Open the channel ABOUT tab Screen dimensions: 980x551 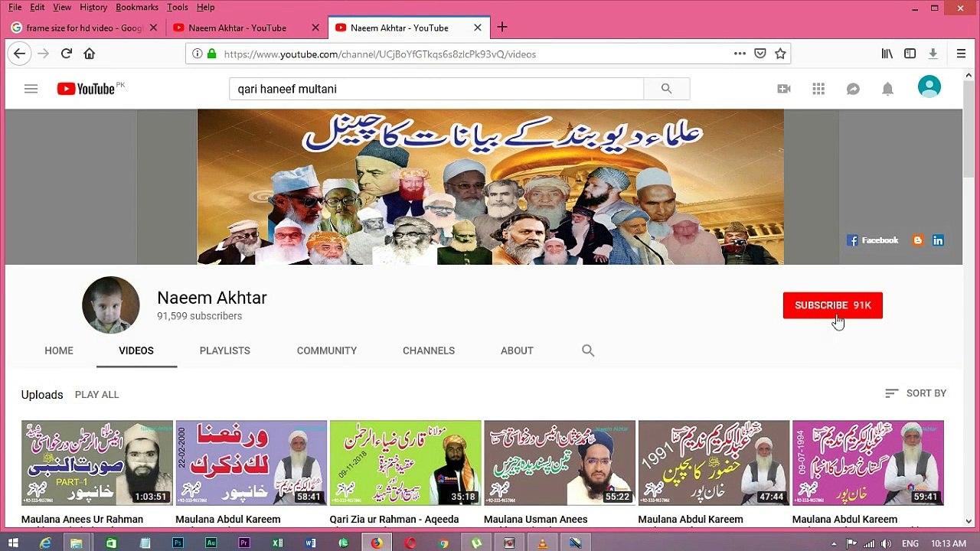click(x=517, y=350)
